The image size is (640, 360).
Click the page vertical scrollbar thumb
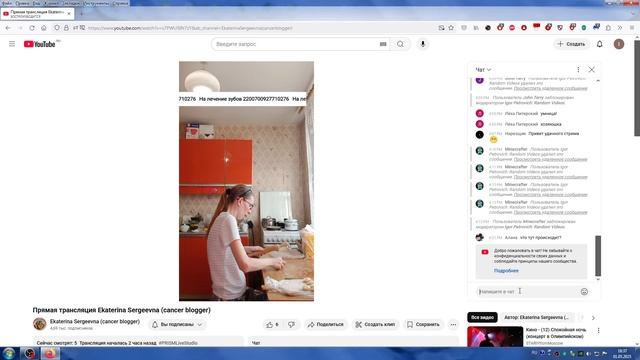pyautogui.click(x=637, y=88)
